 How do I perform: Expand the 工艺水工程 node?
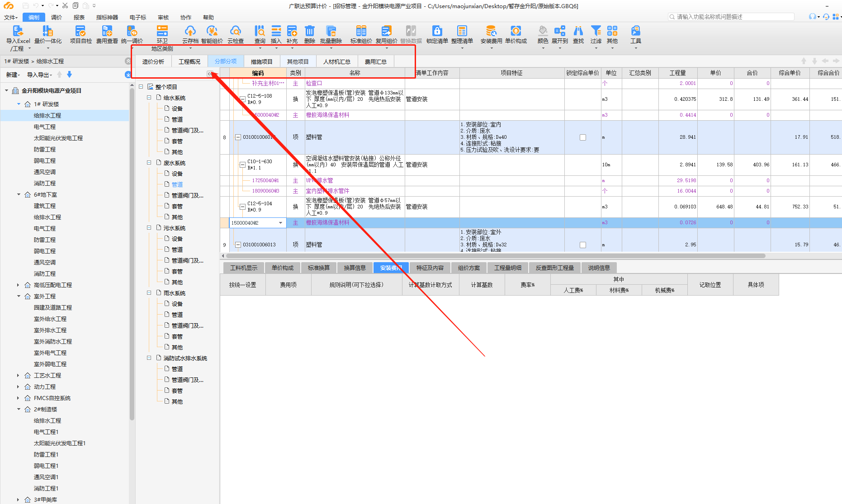(18, 375)
